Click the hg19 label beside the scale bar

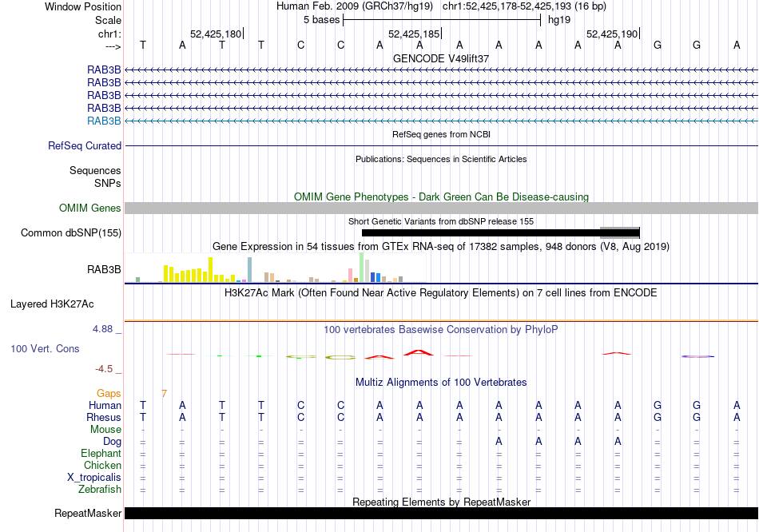click(x=559, y=20)
